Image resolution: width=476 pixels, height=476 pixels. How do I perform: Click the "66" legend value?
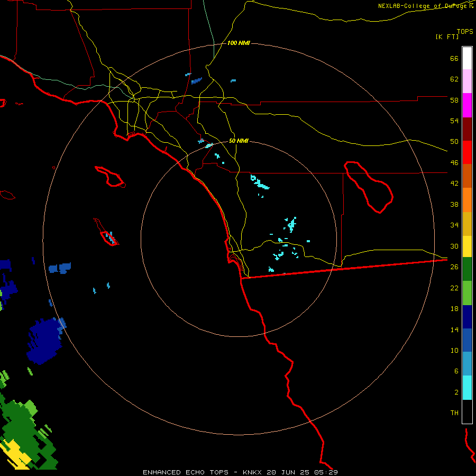click(x=454, y=59)
